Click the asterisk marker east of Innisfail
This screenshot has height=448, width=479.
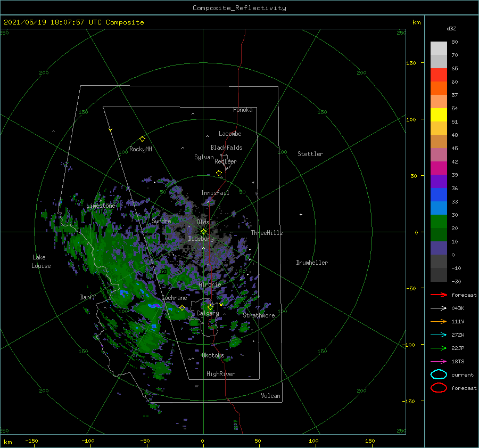(x=253, y=183)
